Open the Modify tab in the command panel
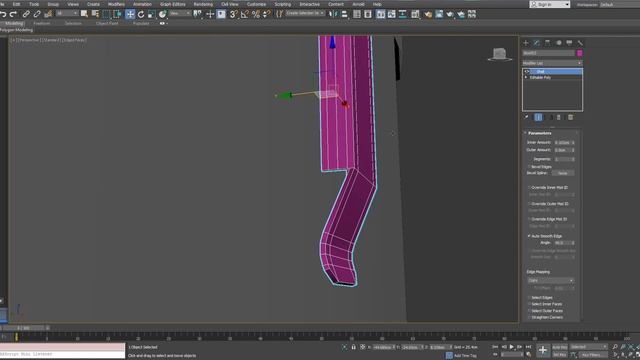This screenshot has height=360, width=640. coord(537,43)
